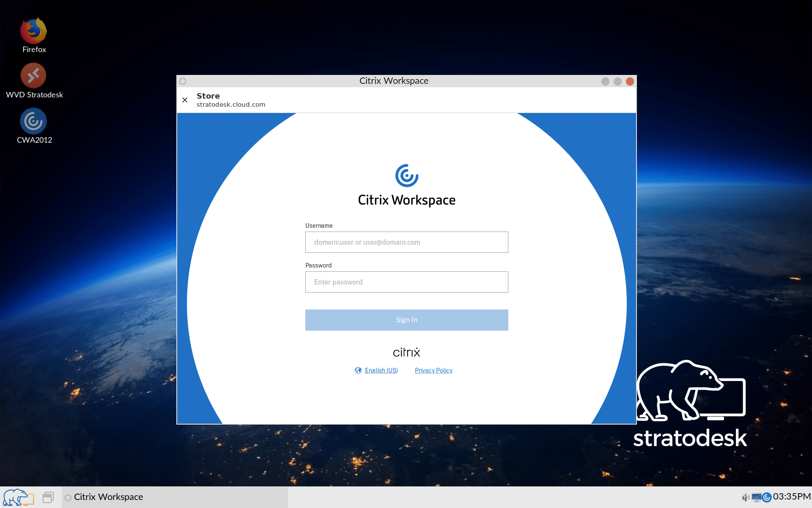Click the show desktop icon in the taskbar
The height and width of the screenshot is (508, 812).
pos(48,497)
